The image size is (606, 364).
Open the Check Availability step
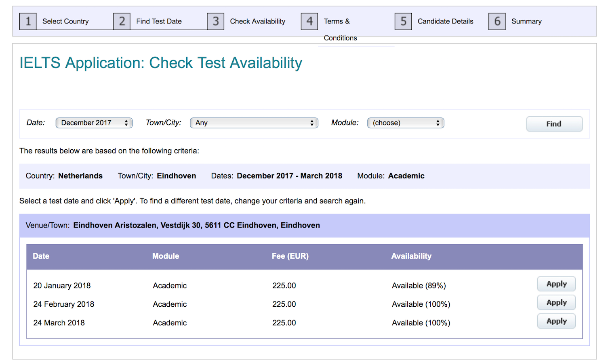click(x=258, y=21)
